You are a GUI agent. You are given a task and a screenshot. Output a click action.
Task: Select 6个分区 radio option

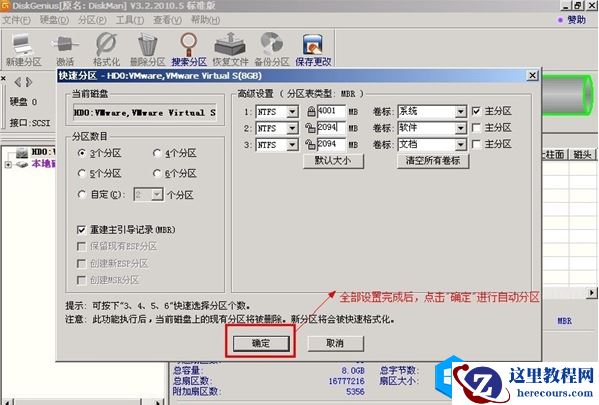[x=157, y=174]
